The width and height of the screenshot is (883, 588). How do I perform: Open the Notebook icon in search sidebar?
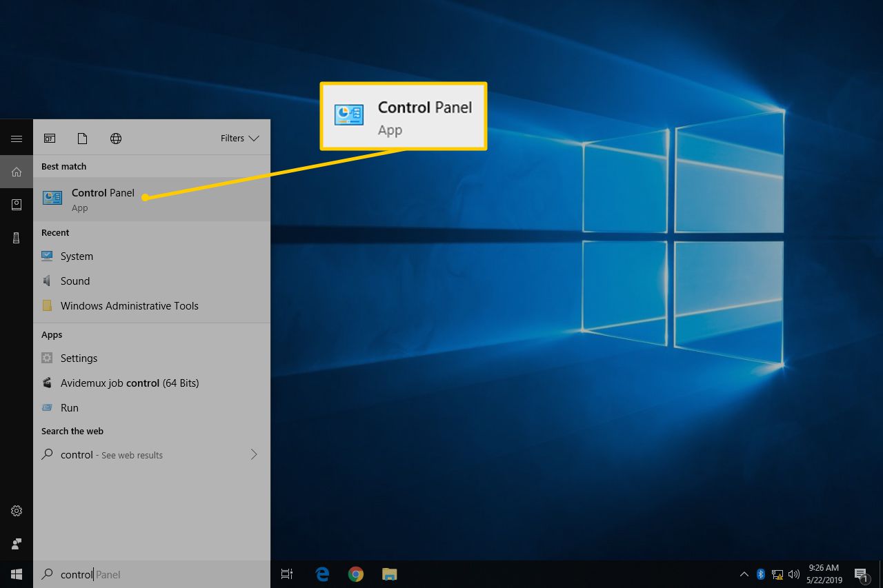point(17,205)
